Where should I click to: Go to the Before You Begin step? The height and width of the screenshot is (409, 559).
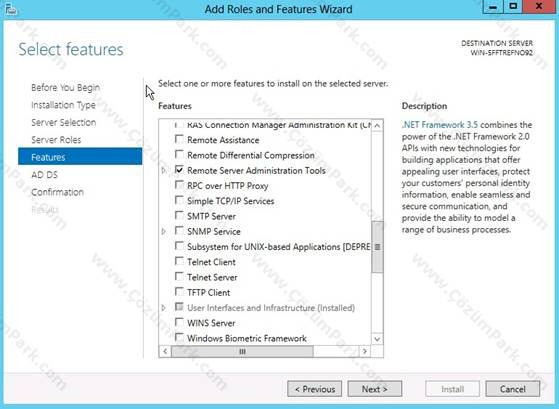click(65, 87)
